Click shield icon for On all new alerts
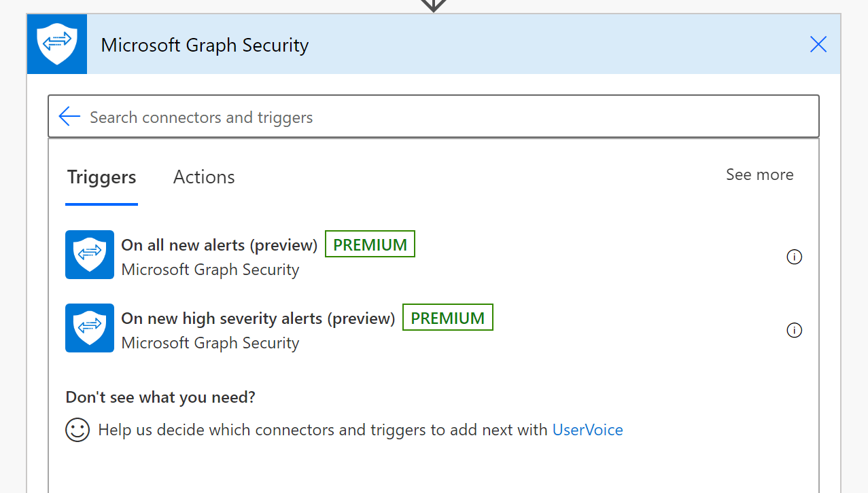Screen dimensions: 868x493 pos(90,255)
